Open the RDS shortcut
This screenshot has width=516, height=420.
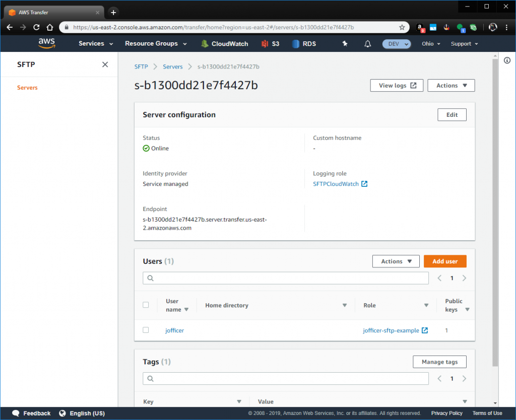(304, 44)
